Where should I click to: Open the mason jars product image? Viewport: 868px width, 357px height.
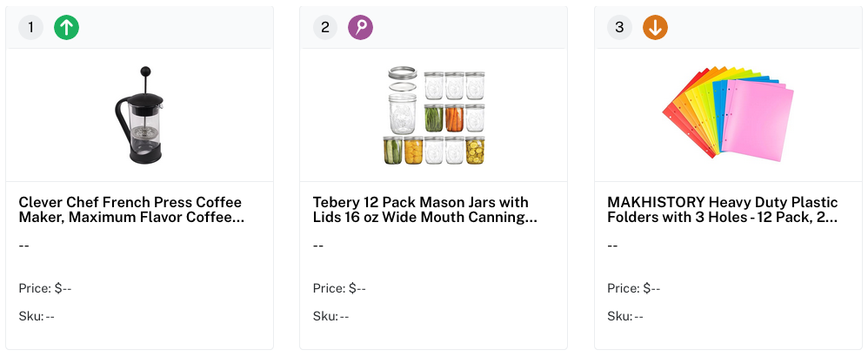tap(434, 115)
